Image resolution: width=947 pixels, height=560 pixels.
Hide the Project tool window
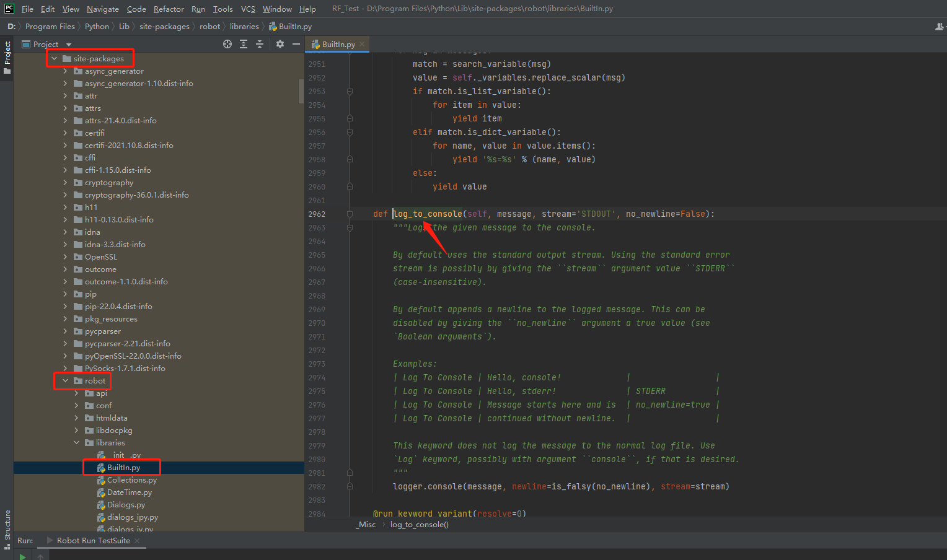tap(296, 44)
